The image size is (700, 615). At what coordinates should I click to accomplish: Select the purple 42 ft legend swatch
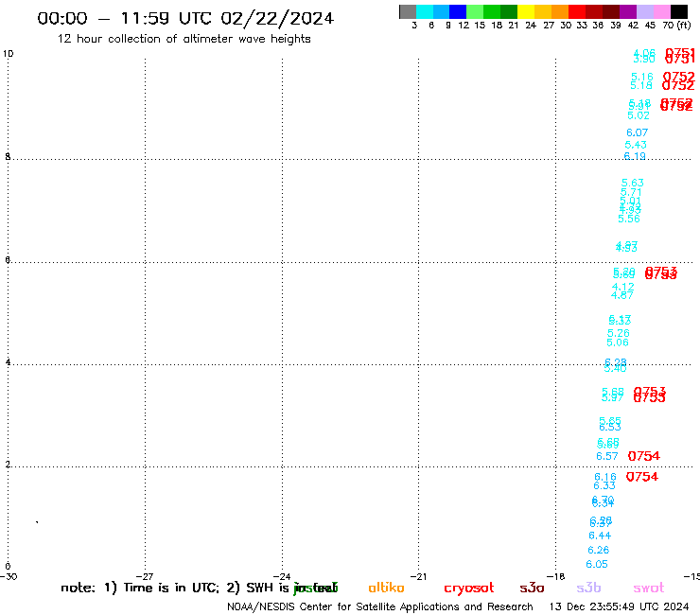click(x=628, y=11)
